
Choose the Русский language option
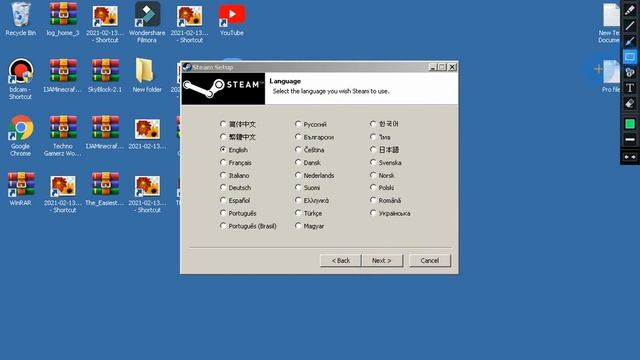pyautogui.click(x=298, y=124)
